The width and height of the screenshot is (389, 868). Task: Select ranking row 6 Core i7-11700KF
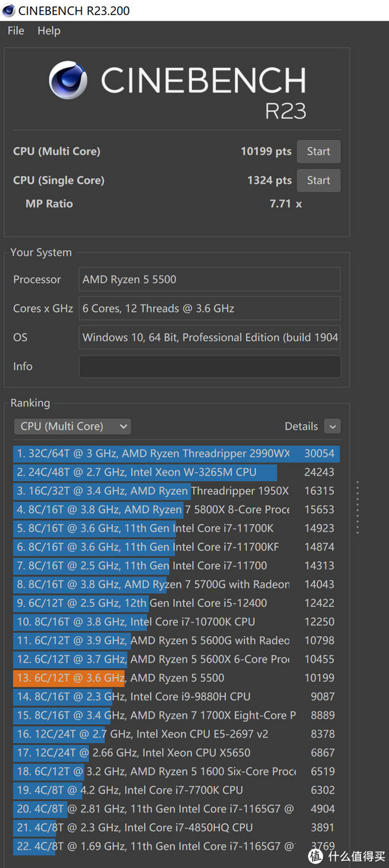176,547
